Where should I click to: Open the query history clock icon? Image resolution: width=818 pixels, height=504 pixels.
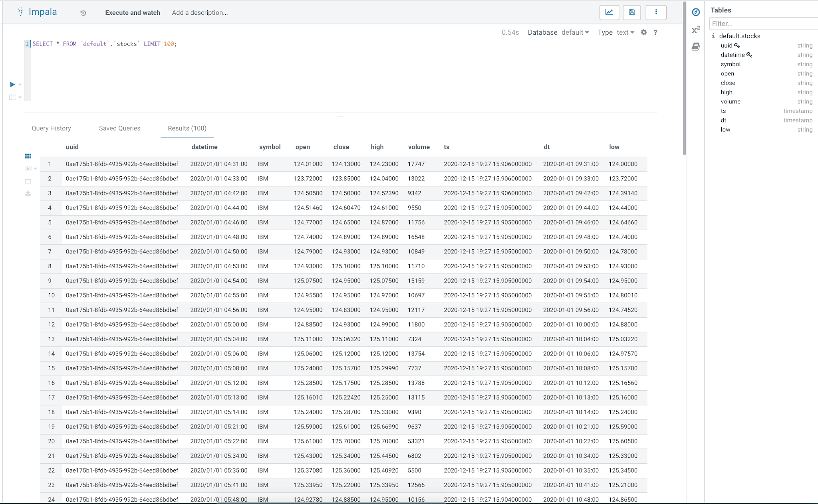pos(83,13)
